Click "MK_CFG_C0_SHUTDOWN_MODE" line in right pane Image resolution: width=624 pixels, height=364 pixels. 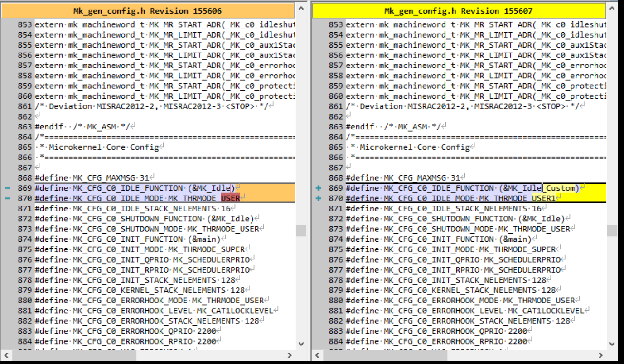click(x=458, y=229)
